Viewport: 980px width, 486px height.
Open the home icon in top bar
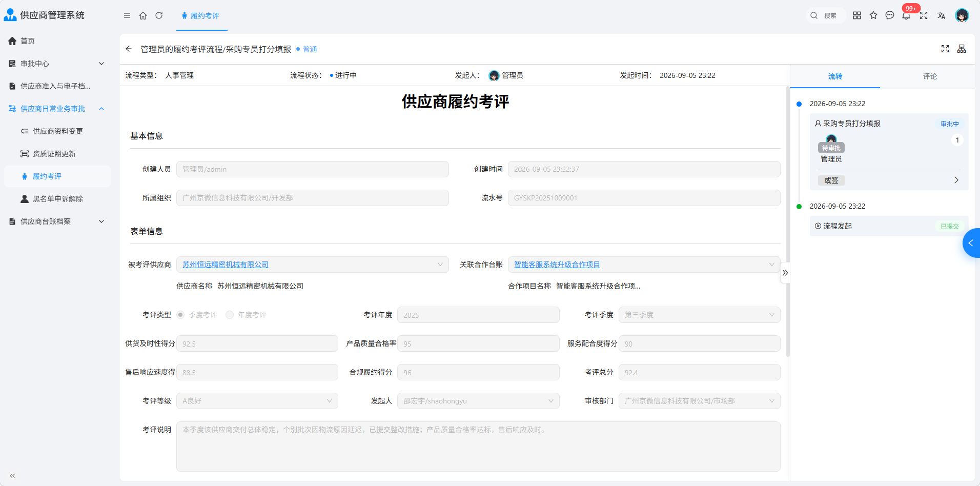click(x=143, y=15)
